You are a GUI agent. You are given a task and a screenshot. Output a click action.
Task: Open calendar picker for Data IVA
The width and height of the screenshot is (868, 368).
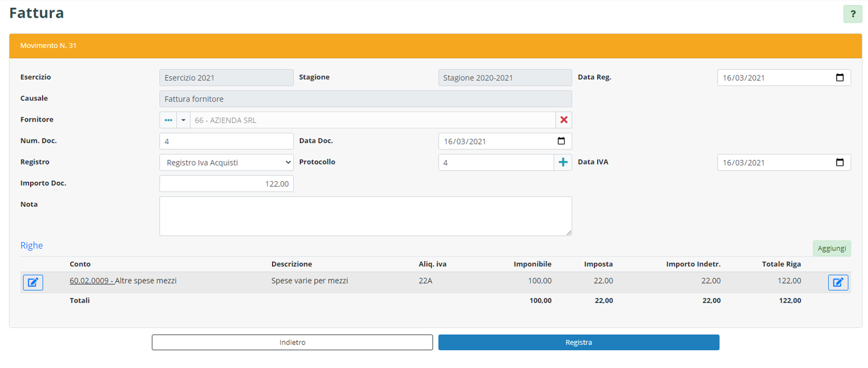[840, 162]
